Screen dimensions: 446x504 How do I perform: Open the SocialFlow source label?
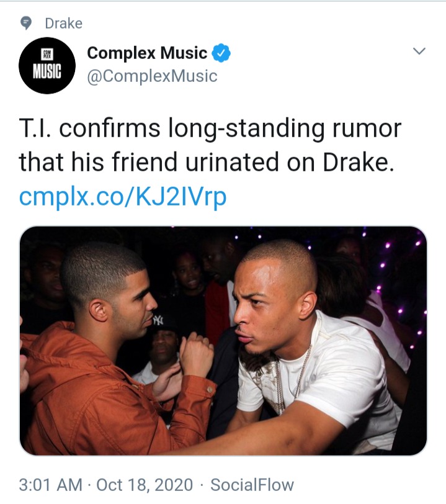(x=252, y=485)
